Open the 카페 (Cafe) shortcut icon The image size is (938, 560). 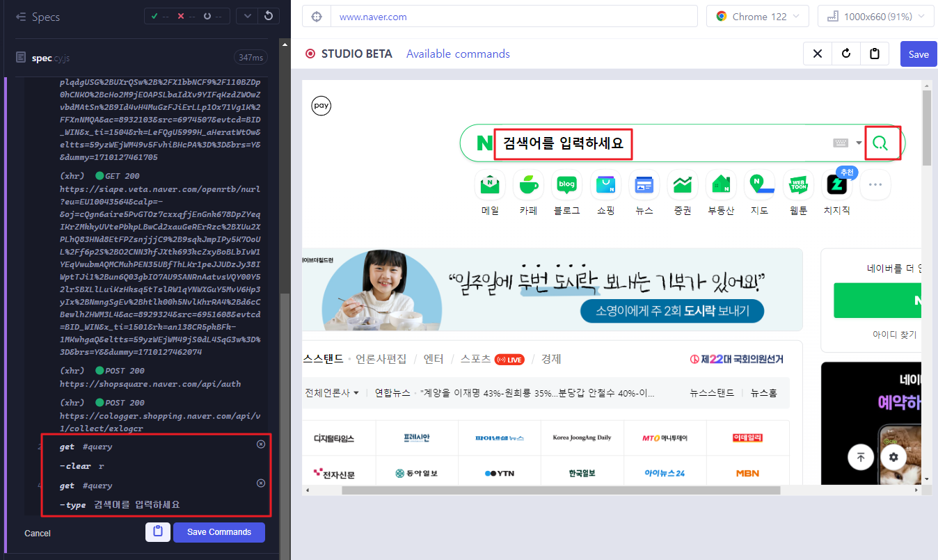coord(528,184)
